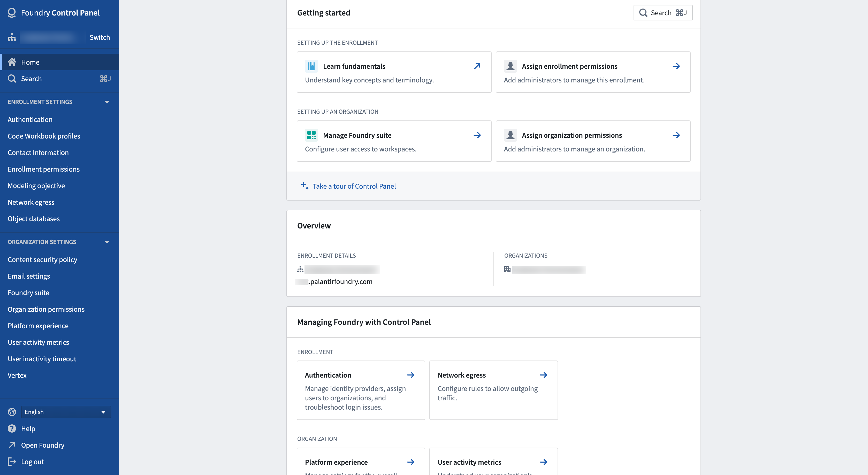Click the Foundry Control Panel logo icon
Screen dimensions: 868x475
[x=12, y=13]
